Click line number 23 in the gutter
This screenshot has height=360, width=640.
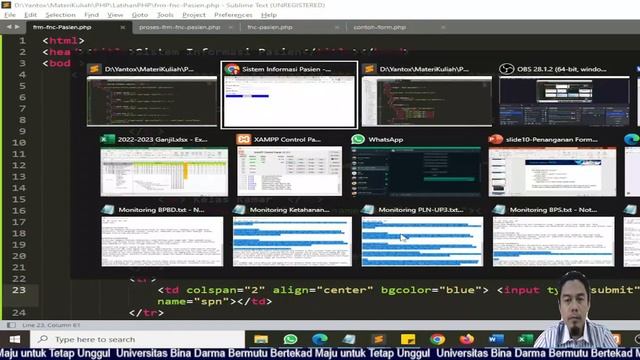click(x=19, y=290)
